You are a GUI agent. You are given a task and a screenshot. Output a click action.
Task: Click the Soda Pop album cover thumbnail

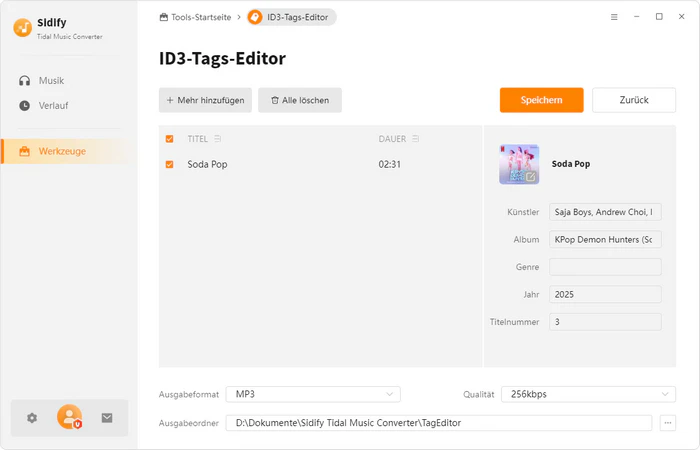519,164
